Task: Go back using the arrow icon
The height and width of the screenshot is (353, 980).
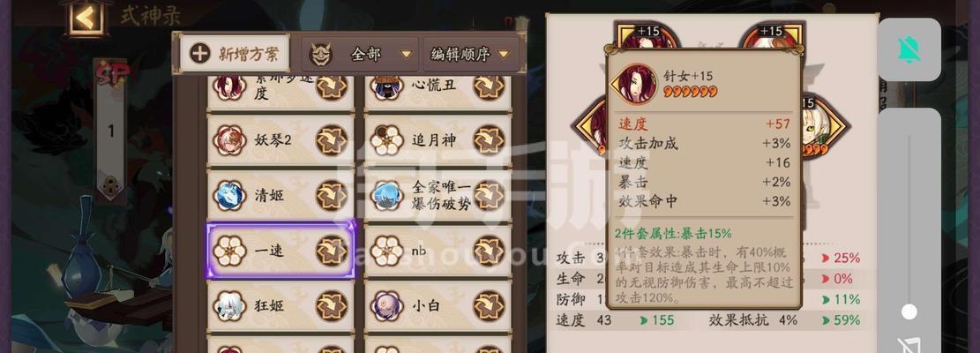Action: 86,18
